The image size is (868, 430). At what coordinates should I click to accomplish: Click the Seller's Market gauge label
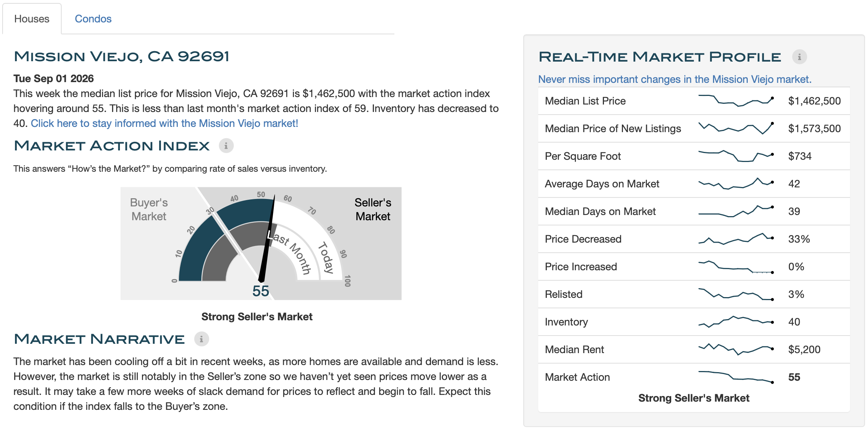pos(373,209)
